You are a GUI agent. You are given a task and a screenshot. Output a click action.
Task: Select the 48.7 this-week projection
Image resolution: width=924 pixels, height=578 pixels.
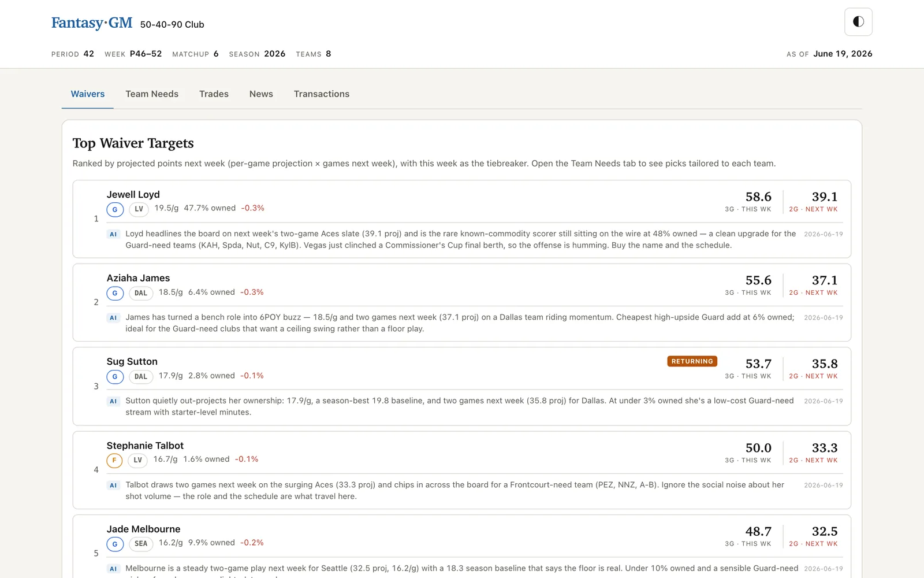pos(758,532)
